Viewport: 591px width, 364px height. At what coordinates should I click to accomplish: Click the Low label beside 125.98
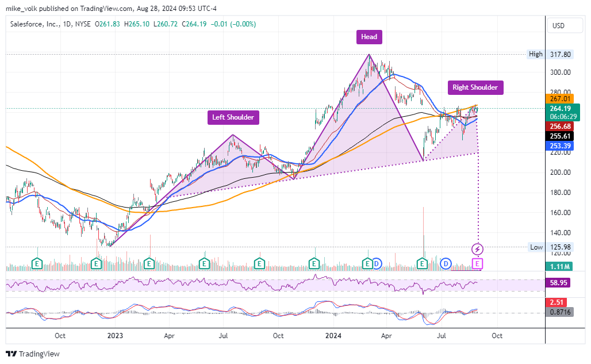click(536, 247)
